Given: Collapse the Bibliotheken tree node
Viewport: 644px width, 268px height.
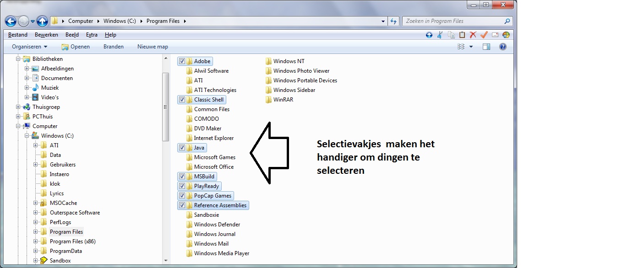Looking at the screenshot, I should click(x=18, y=59).
